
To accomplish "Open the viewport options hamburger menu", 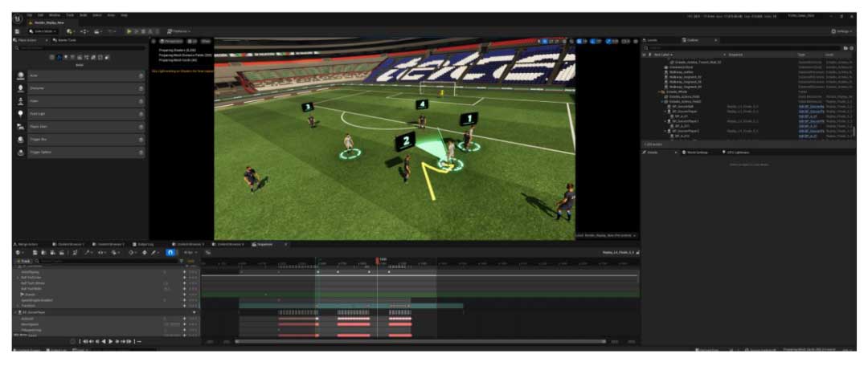I will coord(154,40).
